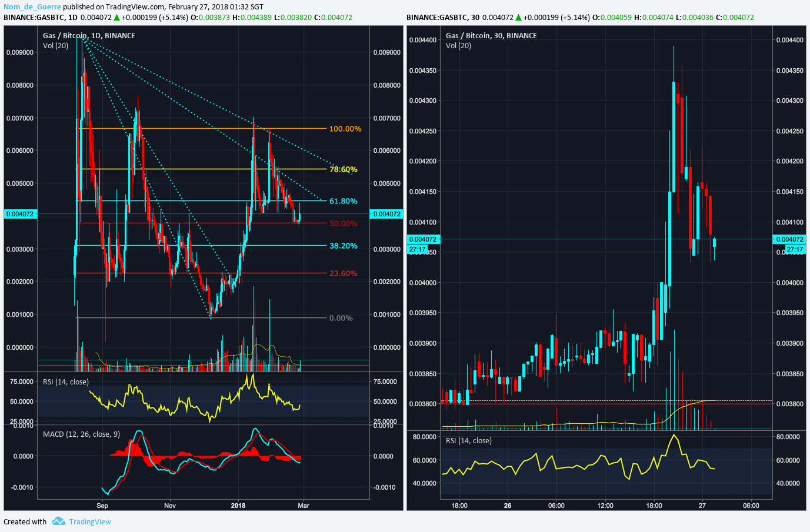Click the 0.004072 price tag on left chart's left axis

[21, 214]
